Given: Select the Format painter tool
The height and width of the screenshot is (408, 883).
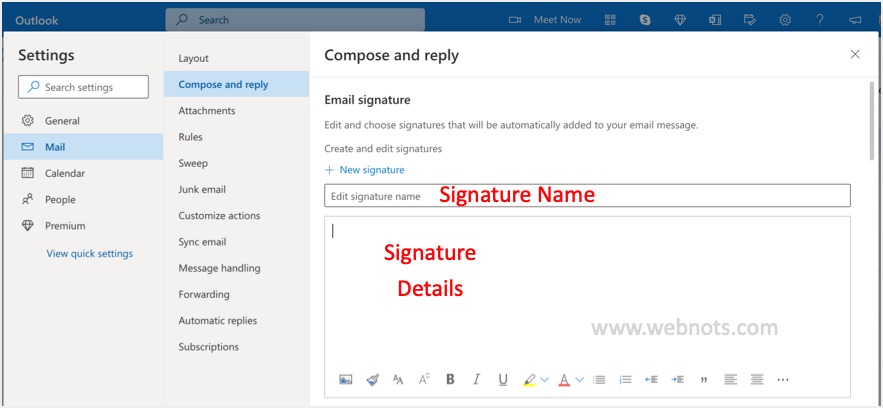Looking at the screenshot, I should click(372, 380).
